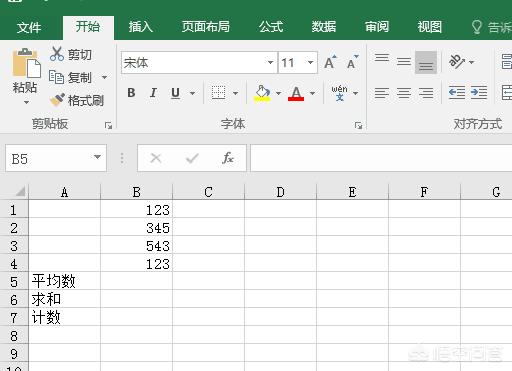Increase font size with large A icon
The image size is (512, 371).
[x=330, y=62]
